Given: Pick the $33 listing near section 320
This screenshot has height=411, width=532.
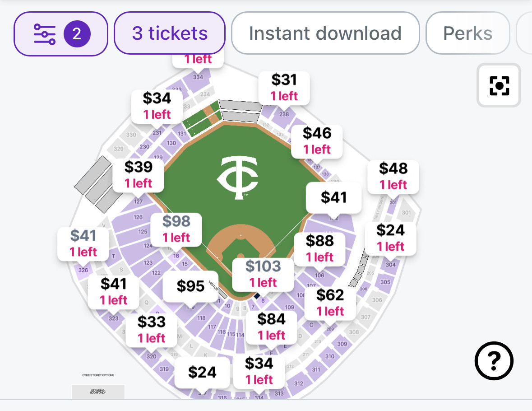Looking at the screenshot, I should click(151, 329).
